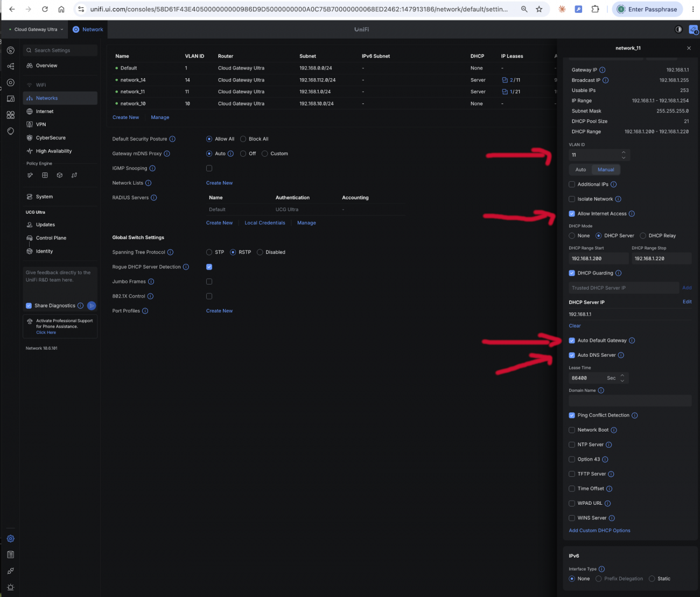Select STP spanning tree protocol
The height and width of the screenshot is (597, 700).
click(x=209, y=252)
